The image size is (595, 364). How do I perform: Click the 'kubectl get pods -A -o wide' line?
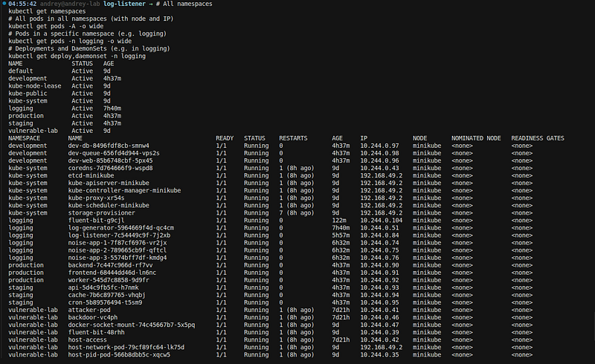[x=56, y=26]
